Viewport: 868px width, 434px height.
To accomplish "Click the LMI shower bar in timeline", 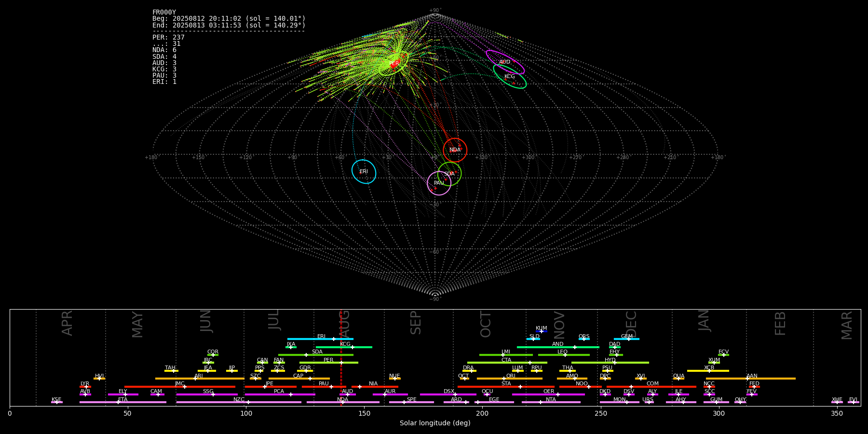I will pyautogui.click(x=506, y=355).
